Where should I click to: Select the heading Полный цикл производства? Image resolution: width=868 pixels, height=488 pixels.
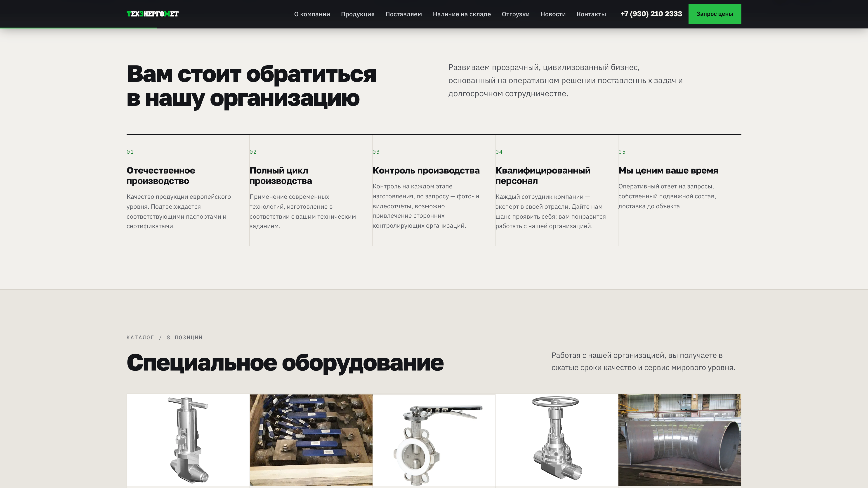(x=280, y=176)
